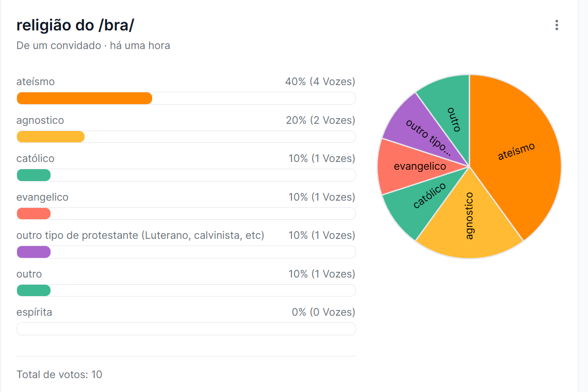Click the yellow agnostico progress bar

[x=51, y=137]
